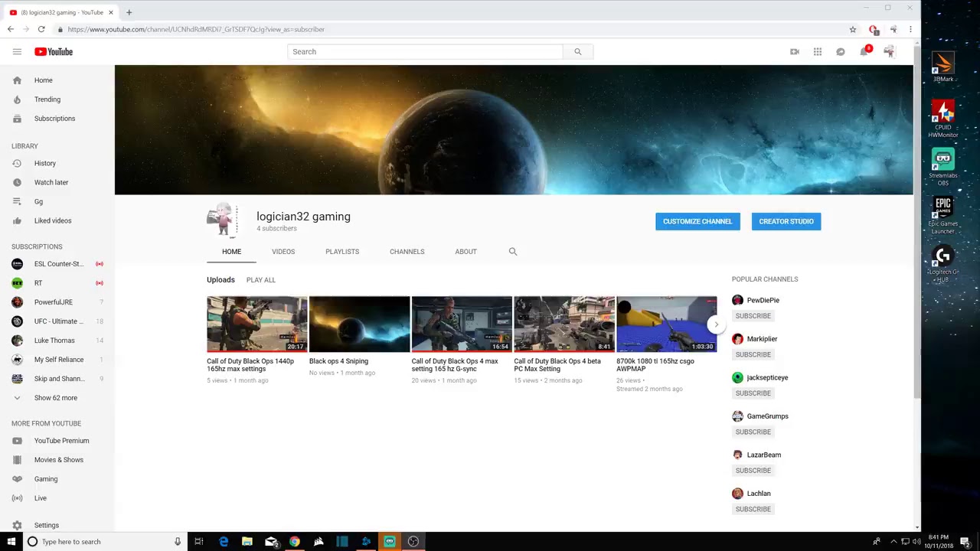Subscribe to Lachlan
The height and width of the screenshot is (551, 980).
[x=753, y=509]
